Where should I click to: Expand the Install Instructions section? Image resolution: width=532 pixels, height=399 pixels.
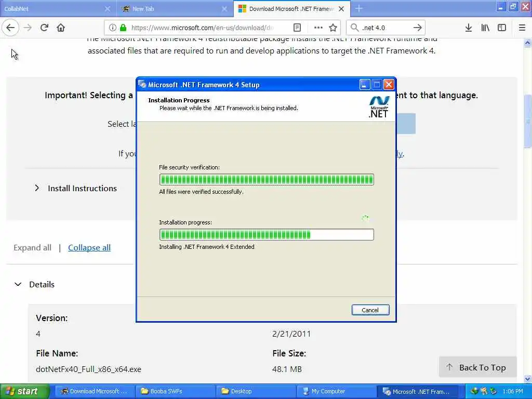tap(76, 188)
